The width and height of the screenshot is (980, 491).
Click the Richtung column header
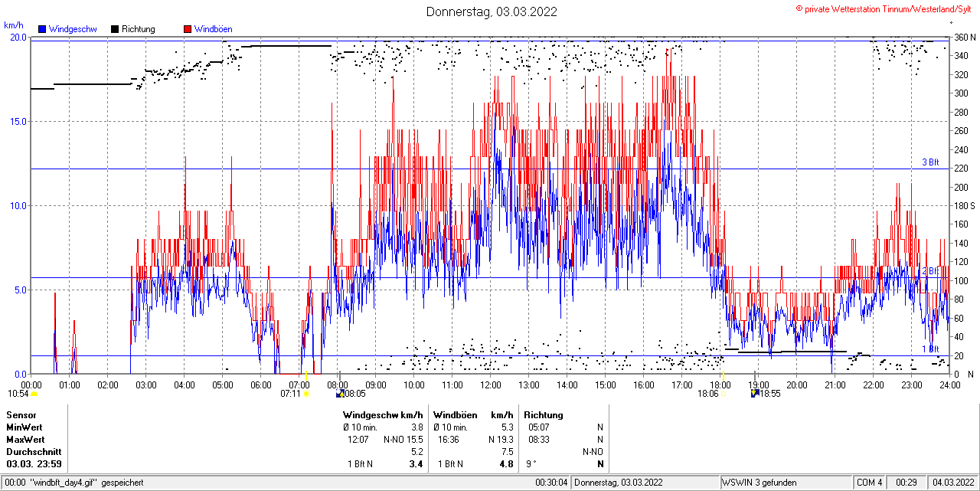pyautogui.click(x=544, y=415)
